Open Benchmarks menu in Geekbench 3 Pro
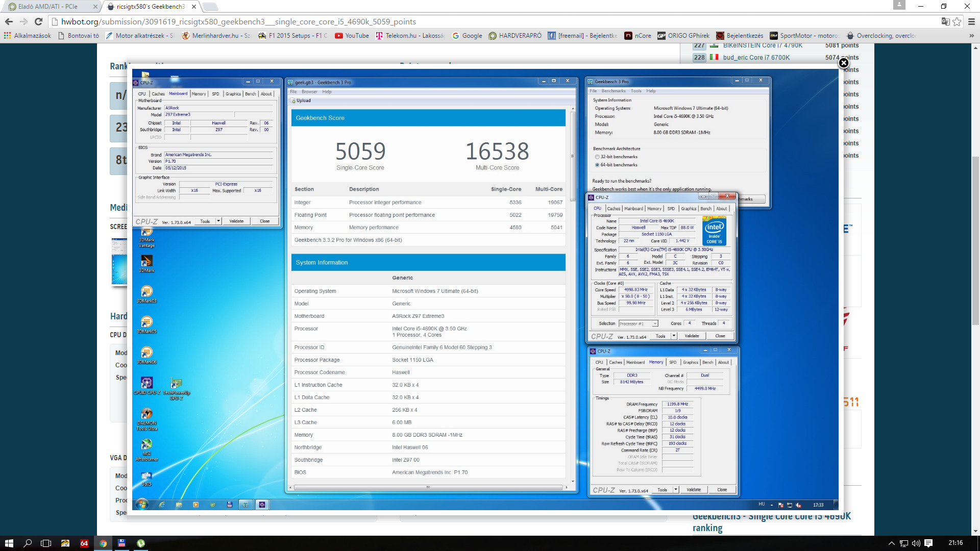 click(x=613, y=91)
